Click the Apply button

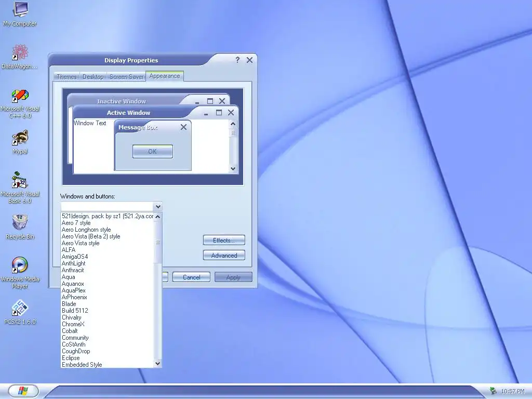pos(233,277)
